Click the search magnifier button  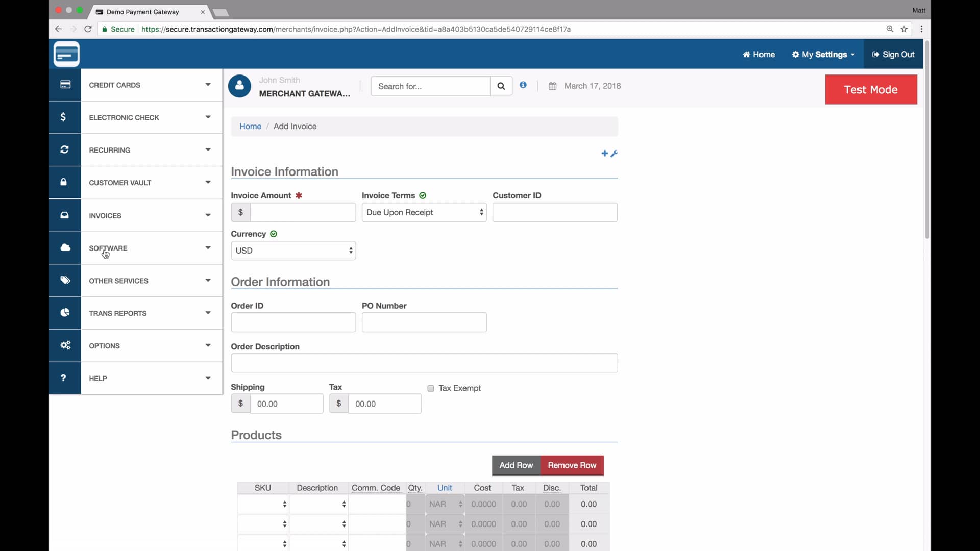tap(501, 86)
